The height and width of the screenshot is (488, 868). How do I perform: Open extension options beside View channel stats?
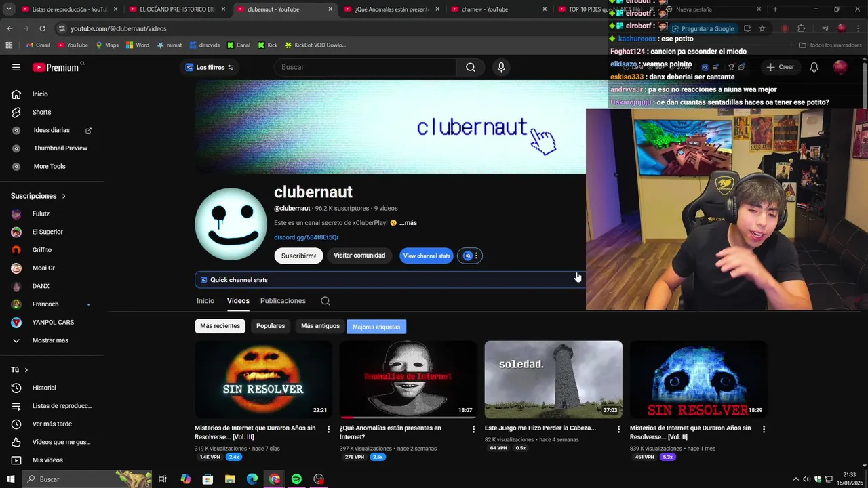point(471,256)
